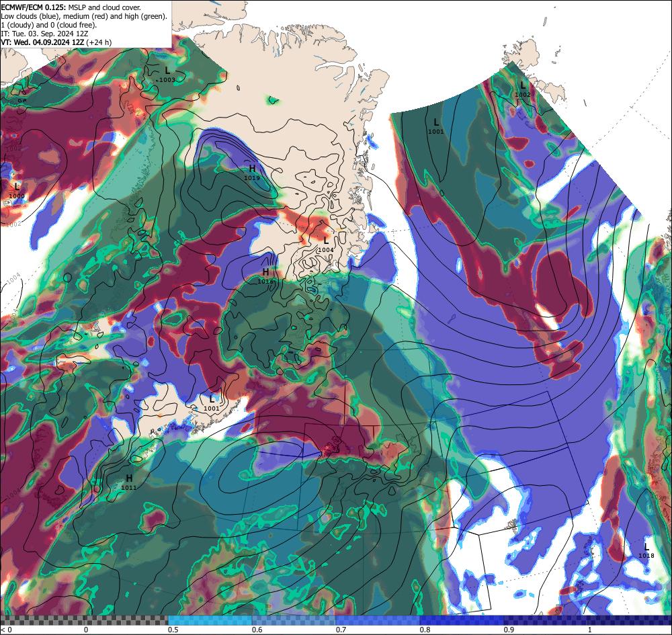Select the H 1016 high pressure marker
Screen dimensions: 672x635
(x=265, y=276)
